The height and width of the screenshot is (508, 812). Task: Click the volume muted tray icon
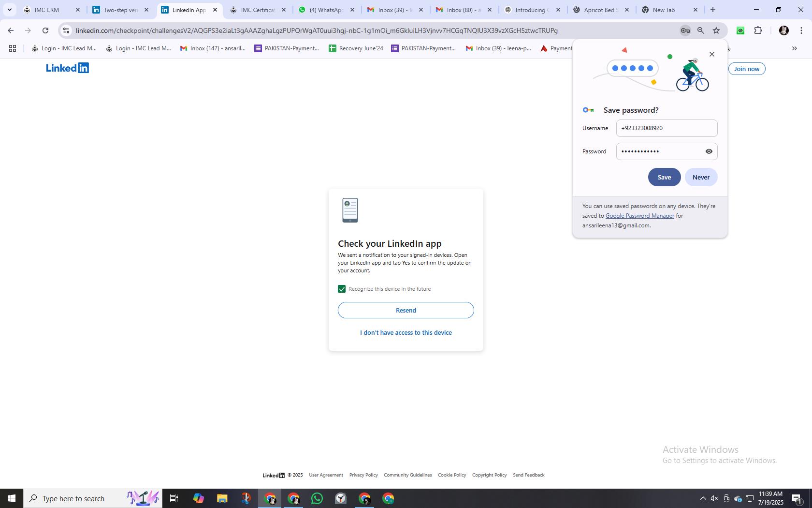point(714,498)
